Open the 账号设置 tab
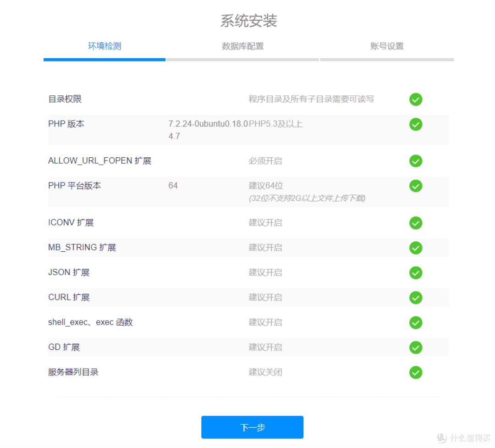 click(x=387, y=46)
